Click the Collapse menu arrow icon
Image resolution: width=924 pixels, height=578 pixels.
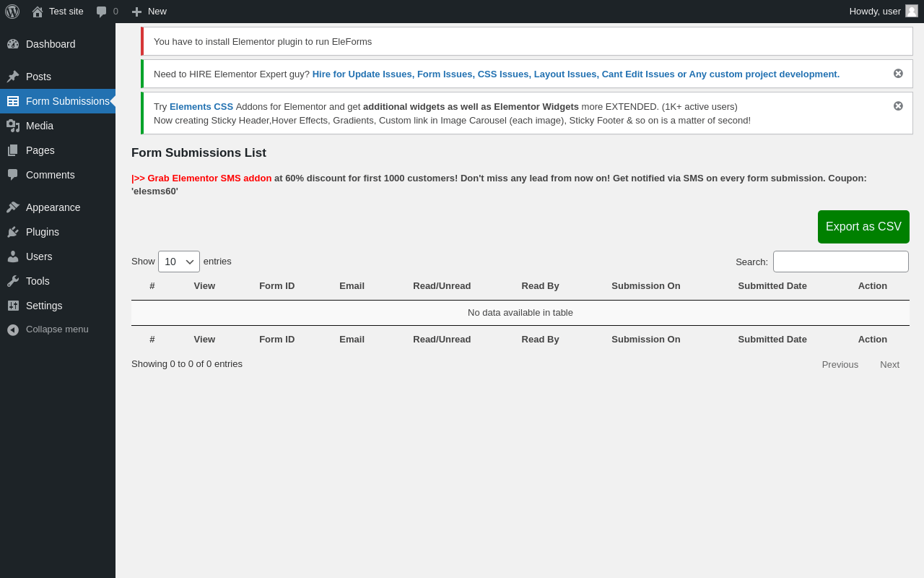13,329
